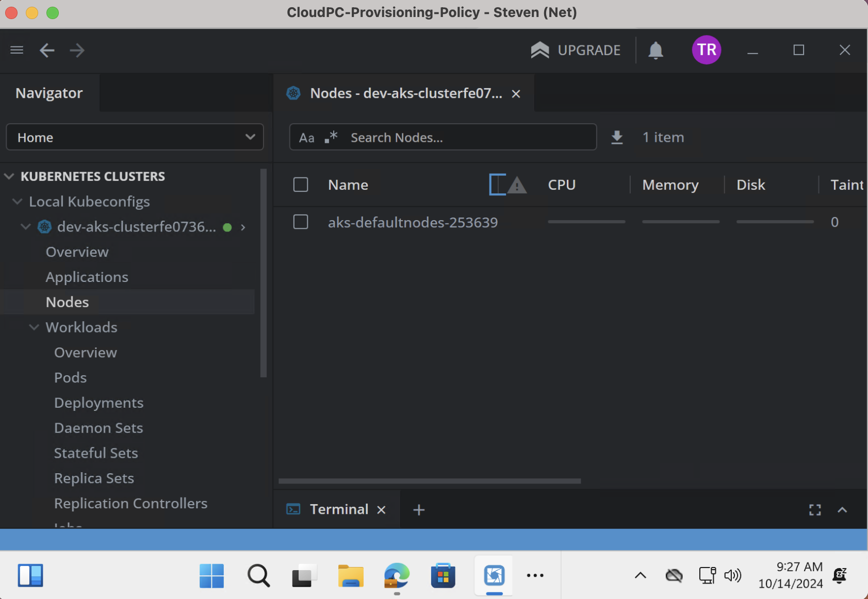Go forward with the right arrow
Image resolution: width=868 pixels, height=599 pixels.
[77, 50]
